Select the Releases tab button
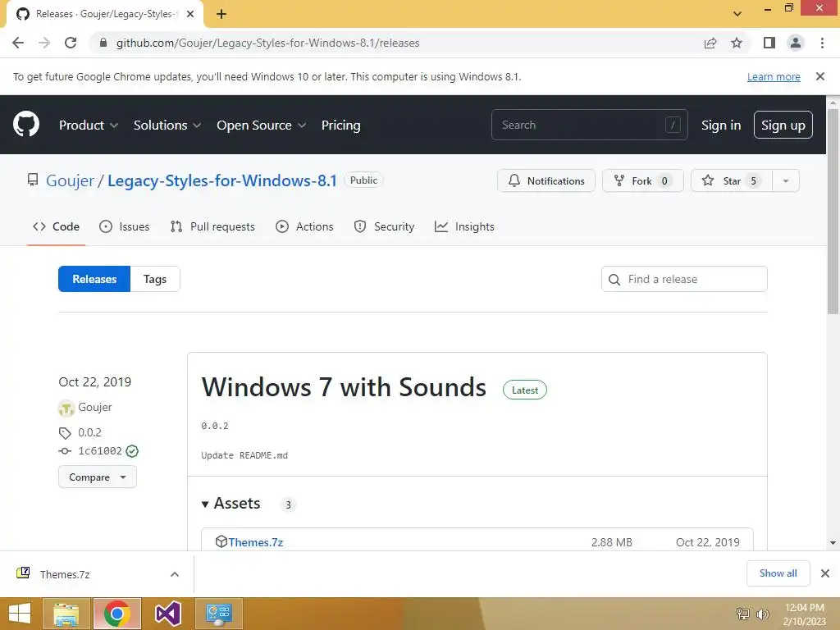Screen dimensions: 840x630 click(94, 279)
